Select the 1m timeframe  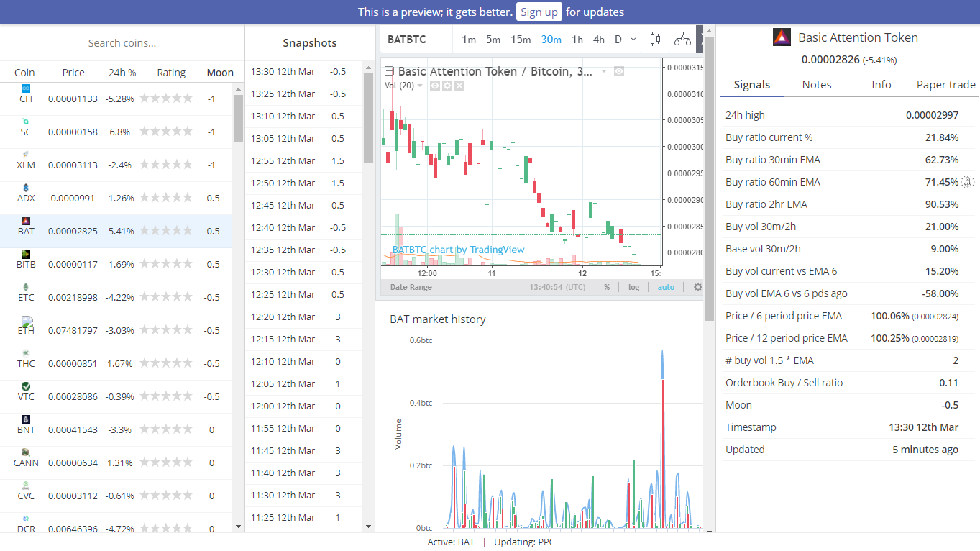point(469,40)
